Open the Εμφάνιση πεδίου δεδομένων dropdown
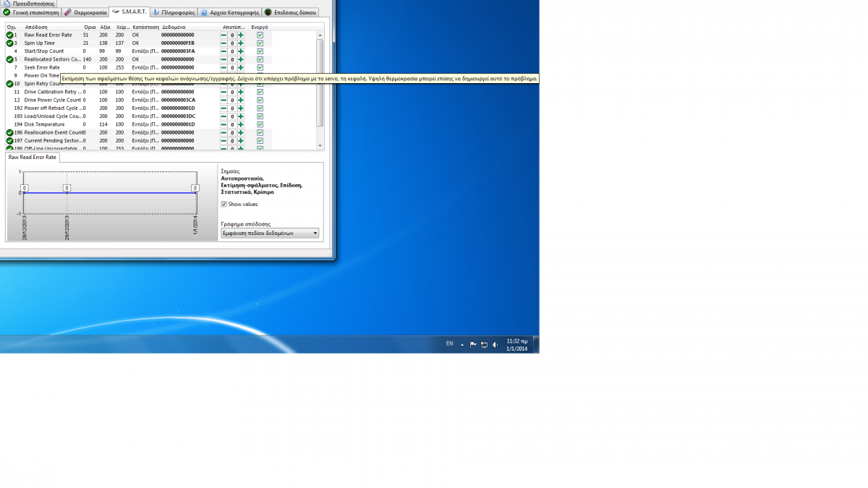 point(270,234)
